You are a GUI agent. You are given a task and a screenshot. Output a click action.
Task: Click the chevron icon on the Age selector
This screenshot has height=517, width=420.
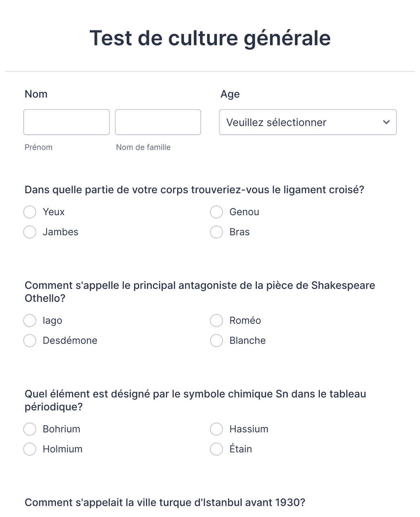pyautogui.click(x=386, y=122)
